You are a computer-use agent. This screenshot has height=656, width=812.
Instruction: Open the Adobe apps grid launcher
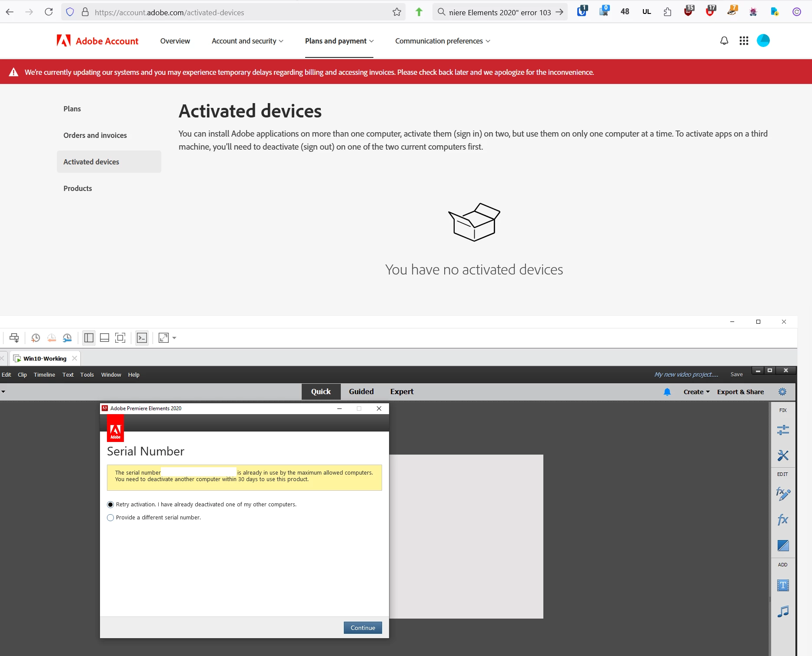coord(744,41)
